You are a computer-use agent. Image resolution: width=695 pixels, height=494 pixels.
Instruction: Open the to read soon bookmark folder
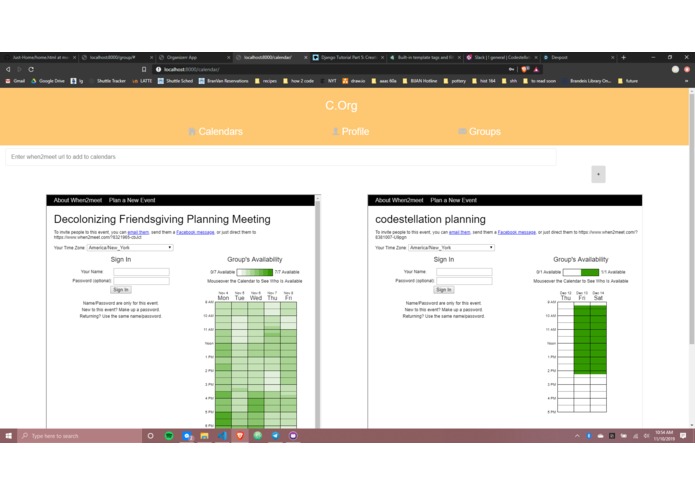click(x=539, y=81)
